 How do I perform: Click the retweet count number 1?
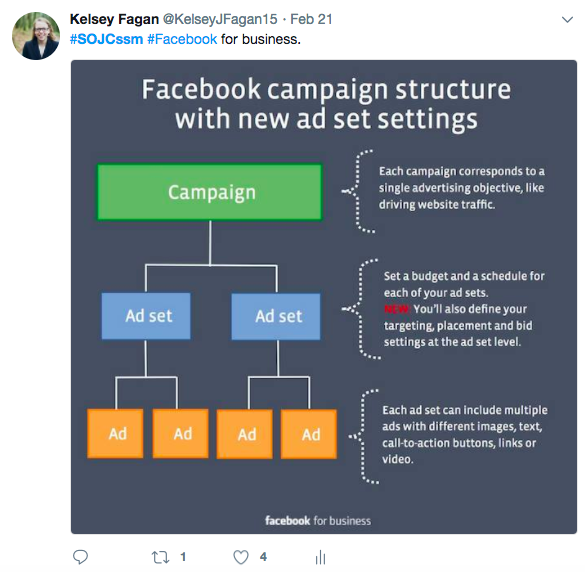coord(183,557)
